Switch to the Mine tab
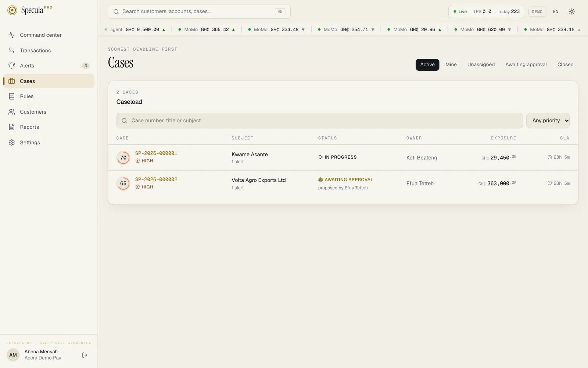Viewport: 588px width, 368px height. point(451,65)
